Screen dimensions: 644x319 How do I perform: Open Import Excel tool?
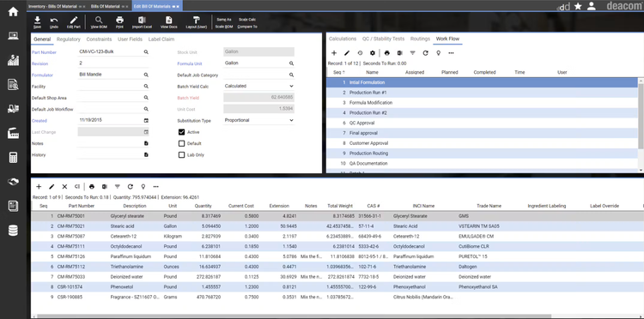coord(142,20)
